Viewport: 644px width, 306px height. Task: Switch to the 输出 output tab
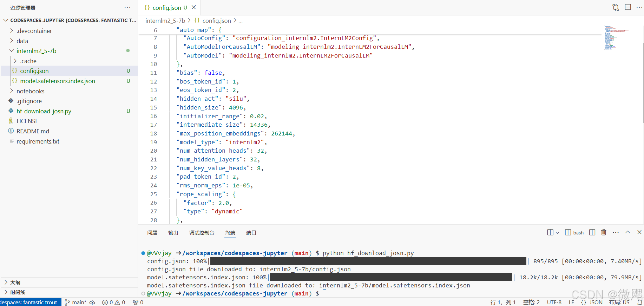pos(173,233)
